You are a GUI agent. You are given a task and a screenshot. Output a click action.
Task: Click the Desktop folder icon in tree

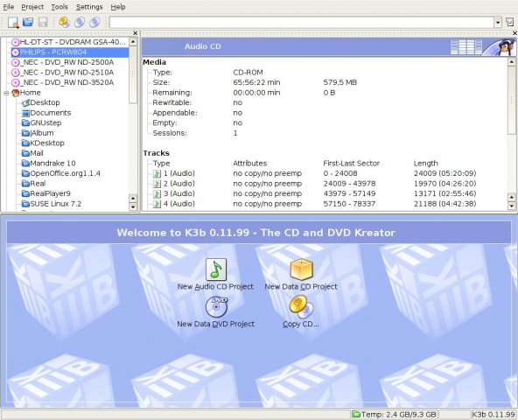click(25, 103)
